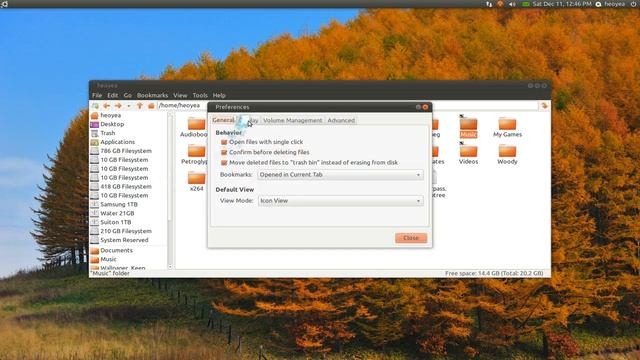Open the Bookmarks menu

152,95
